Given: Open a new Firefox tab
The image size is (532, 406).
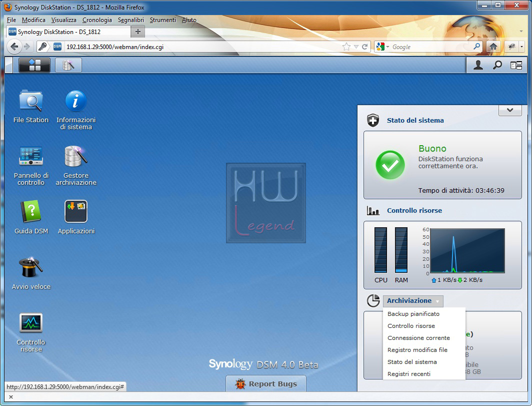Looking at the screenshot, I should click(138, 32).
